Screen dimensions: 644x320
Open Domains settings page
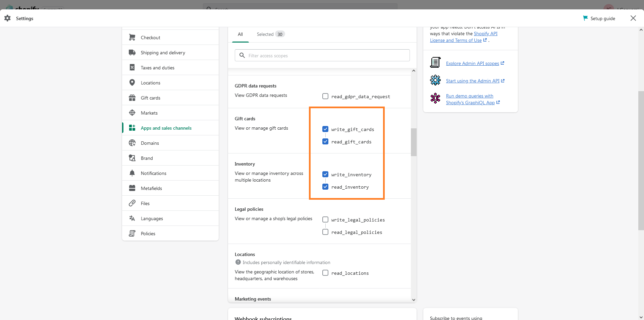point(170,143)
